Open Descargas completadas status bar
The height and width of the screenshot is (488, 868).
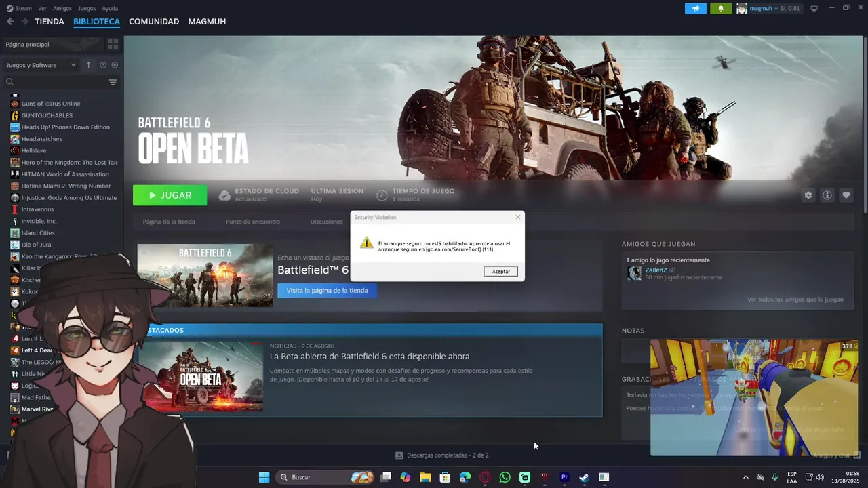pyautogui.click(x=442, y=455)
